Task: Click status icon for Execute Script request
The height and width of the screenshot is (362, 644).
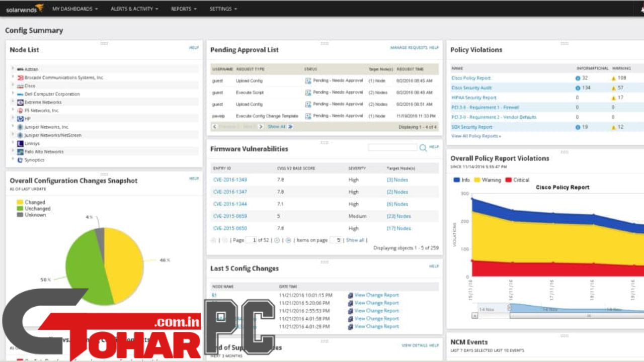Action: coord(308,93)
